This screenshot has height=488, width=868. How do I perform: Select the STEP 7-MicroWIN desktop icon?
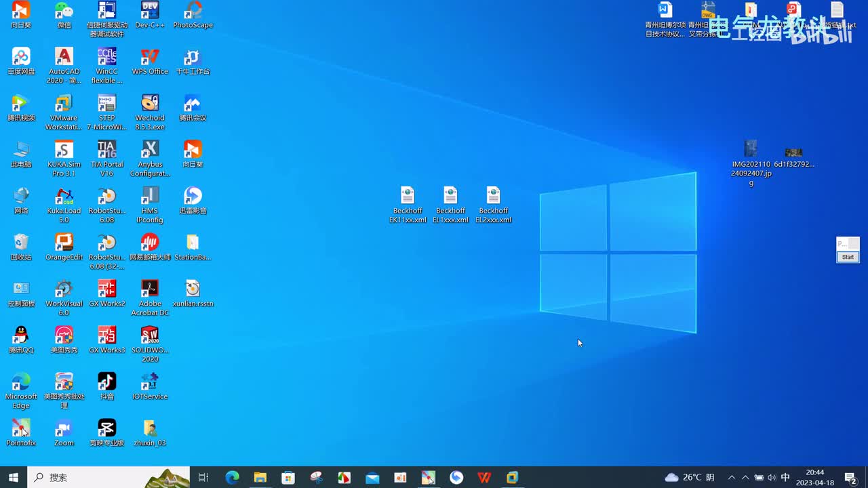coord(107,113)
